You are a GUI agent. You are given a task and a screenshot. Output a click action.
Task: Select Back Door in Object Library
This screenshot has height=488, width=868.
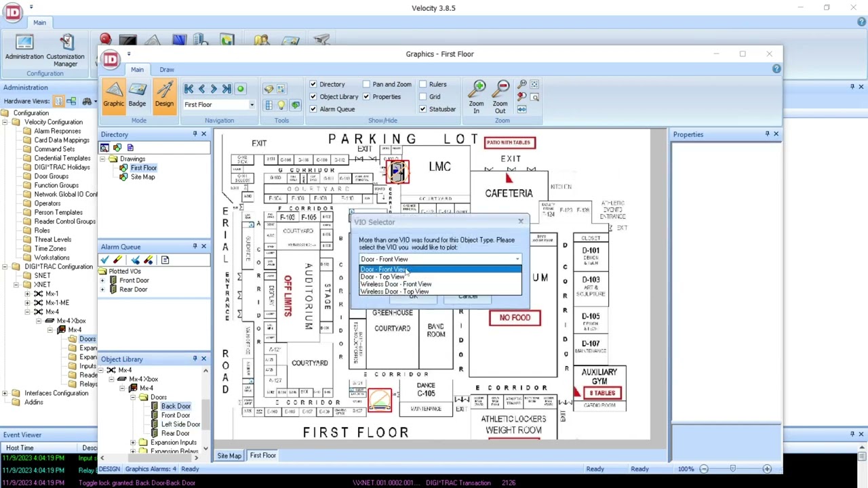(176, 407)
